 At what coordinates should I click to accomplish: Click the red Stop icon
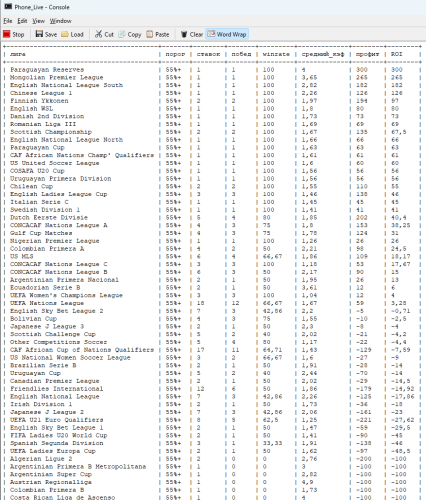tap(7, 34)
